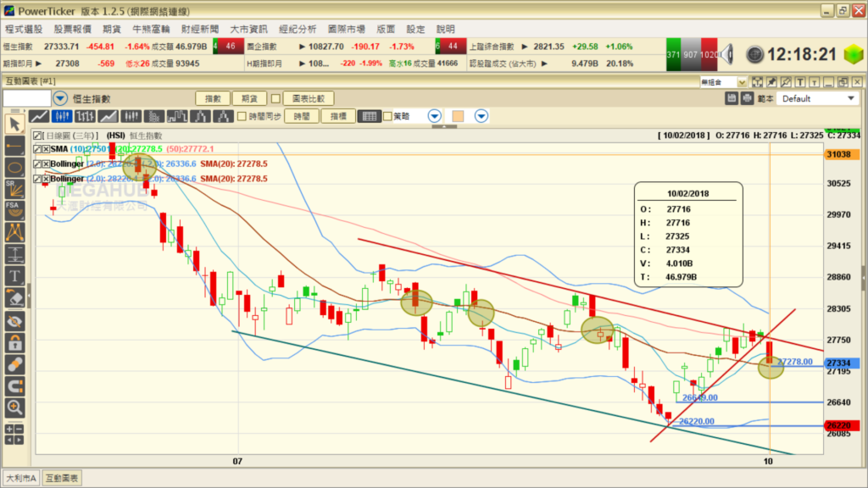Mute sound with the speaker icon
Screen dimensions: 868x488
[x=726, y=54]
